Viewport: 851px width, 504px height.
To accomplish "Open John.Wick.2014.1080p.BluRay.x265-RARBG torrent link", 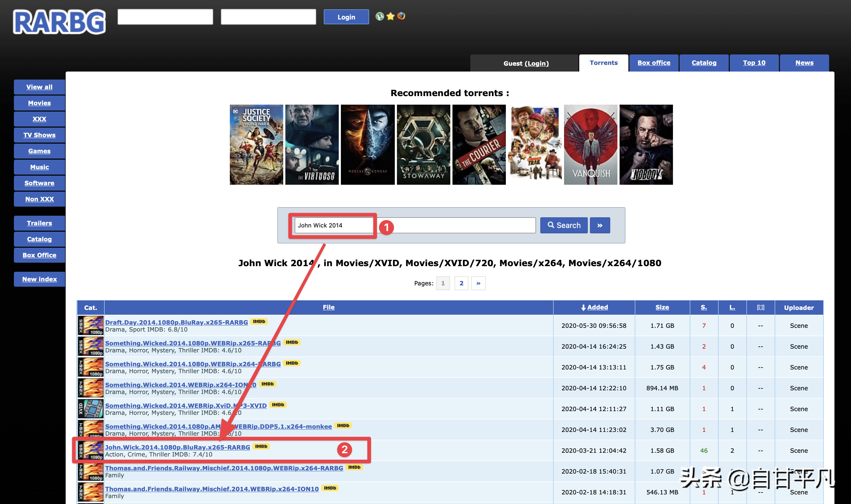I will 177,447.
